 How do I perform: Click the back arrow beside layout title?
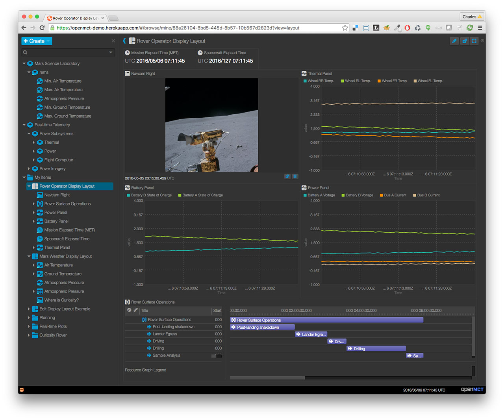[124, 41]
